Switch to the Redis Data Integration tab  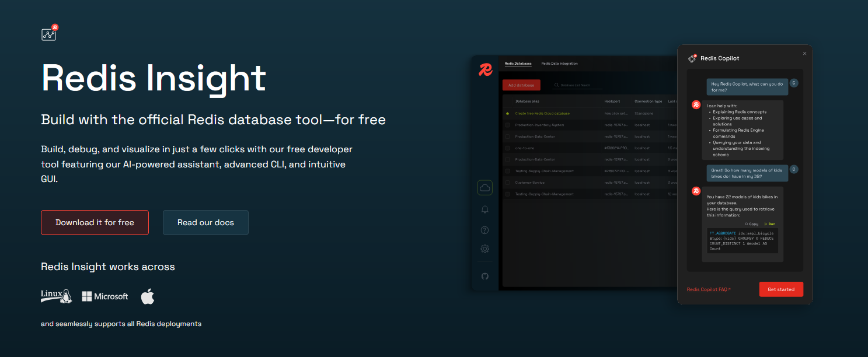click(x=560, y=64)
